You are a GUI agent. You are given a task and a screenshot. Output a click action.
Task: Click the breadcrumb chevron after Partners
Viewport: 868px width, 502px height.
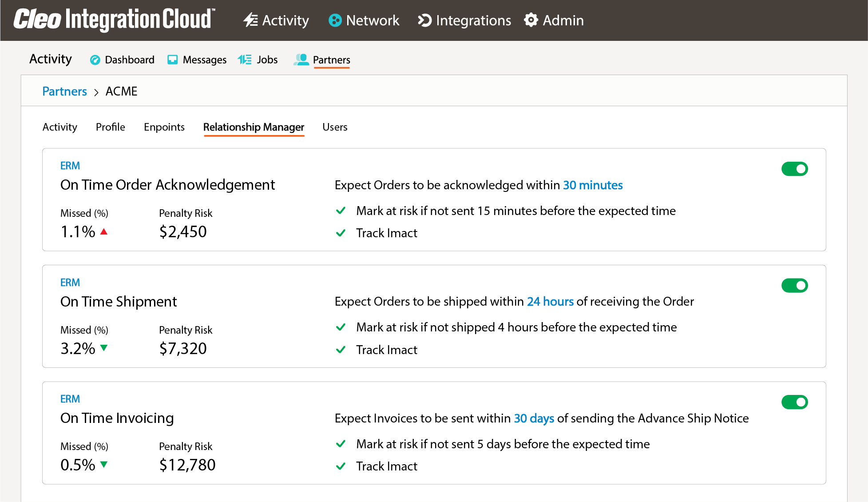[x=96, y=92]
